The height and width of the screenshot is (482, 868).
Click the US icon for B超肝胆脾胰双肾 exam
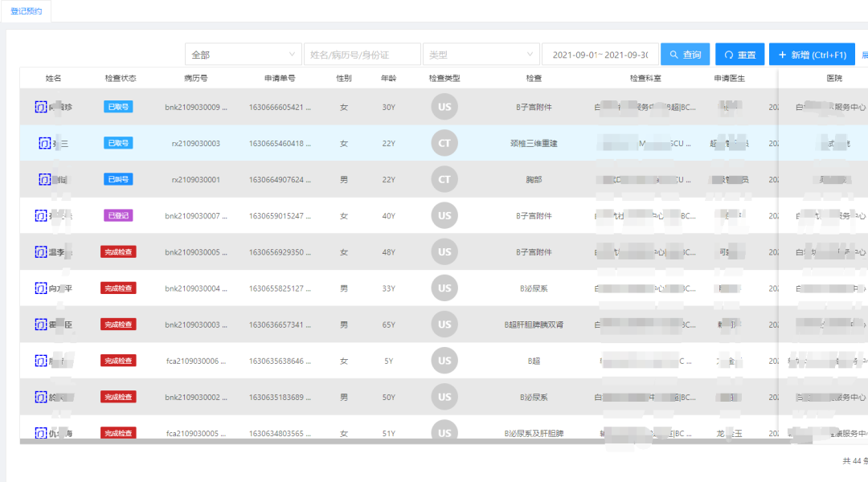[x=444, y=325]
